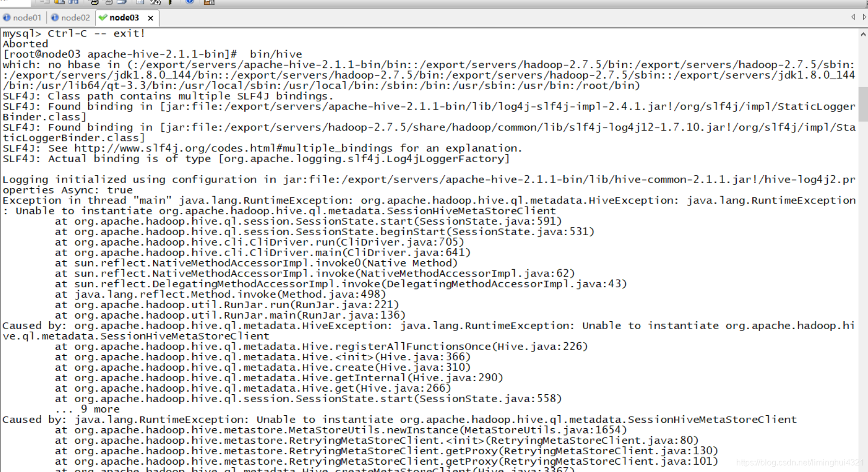This screenshot has width=868, height=472.
Task: Click the node01 tab's blue info icon
Action: 7,17
